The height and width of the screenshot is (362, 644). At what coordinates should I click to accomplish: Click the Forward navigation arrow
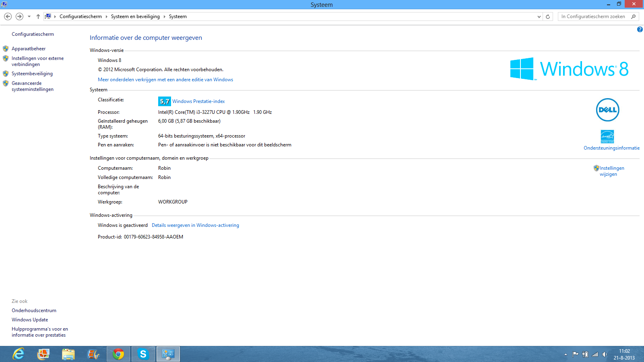tap(19, 16)
